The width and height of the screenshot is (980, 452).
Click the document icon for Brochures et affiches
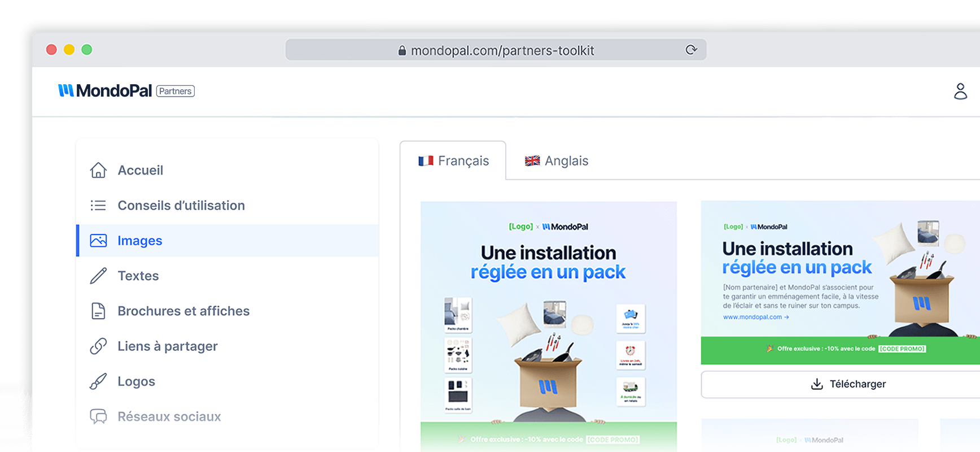pos(98,311)
